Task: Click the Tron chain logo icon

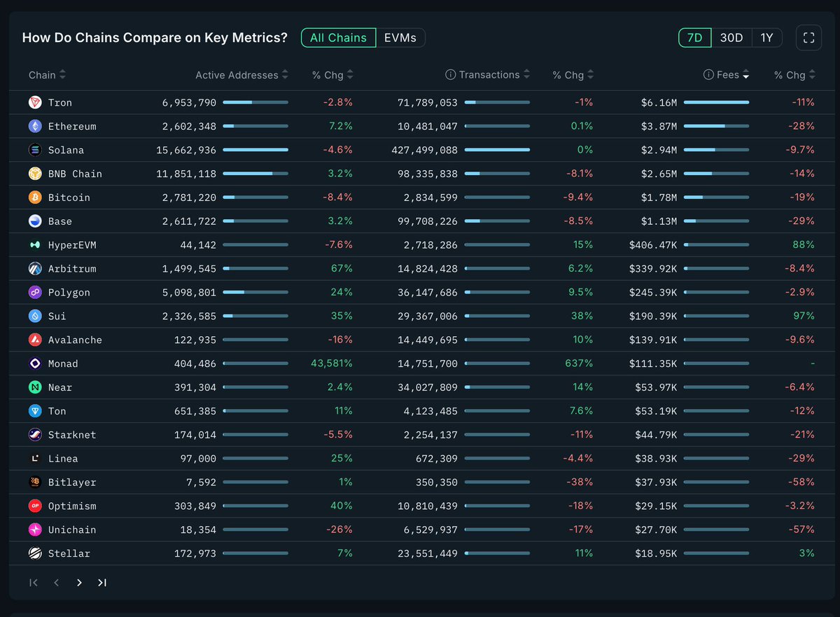Action: (x=35, y=103)
